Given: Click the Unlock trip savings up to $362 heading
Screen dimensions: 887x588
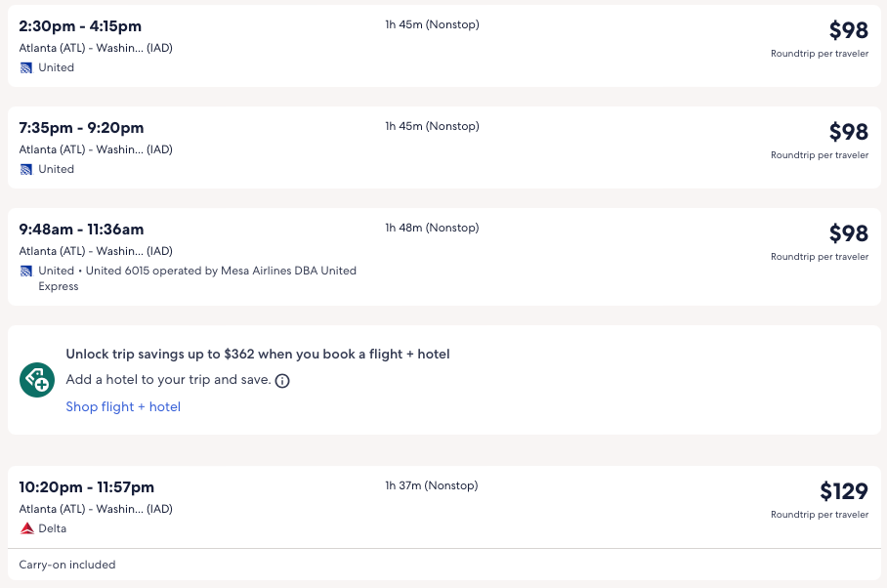Looking at the screenshot, I should pos(258,355).
